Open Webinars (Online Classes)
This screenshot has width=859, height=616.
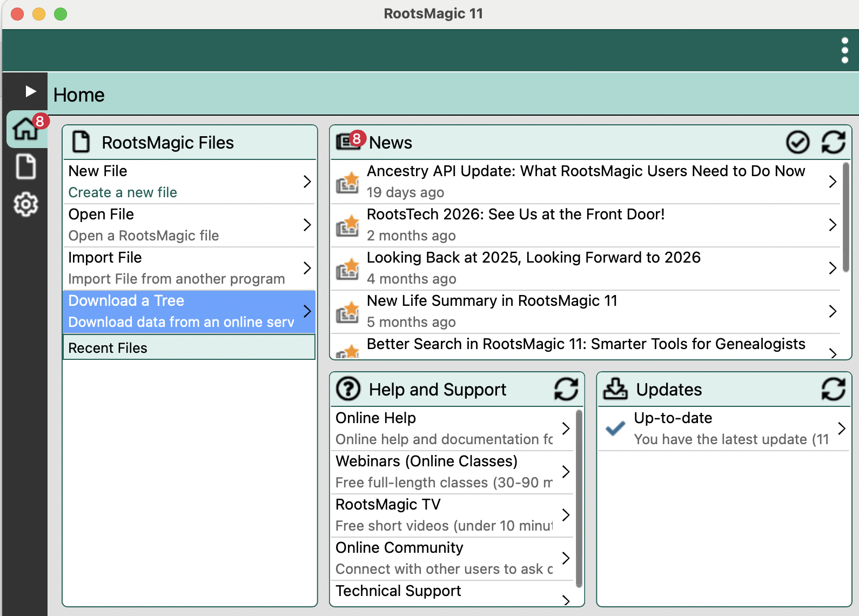click(x=452, y=472)
